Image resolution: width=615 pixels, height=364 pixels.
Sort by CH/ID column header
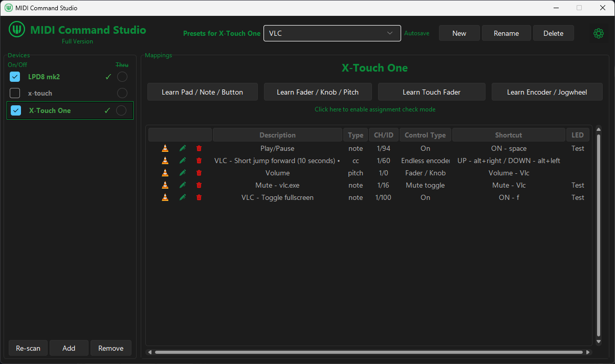pyautogui.click(x=384, y=135)
